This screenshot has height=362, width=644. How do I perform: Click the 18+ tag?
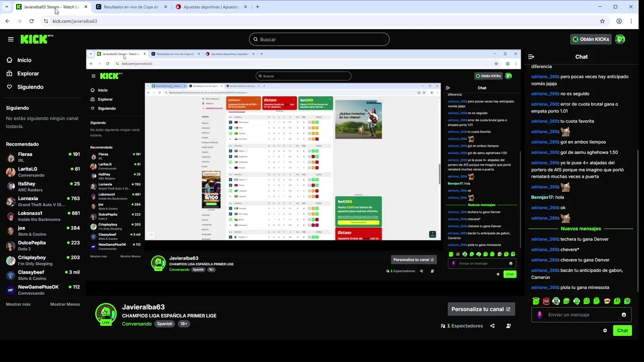point(184,324)
